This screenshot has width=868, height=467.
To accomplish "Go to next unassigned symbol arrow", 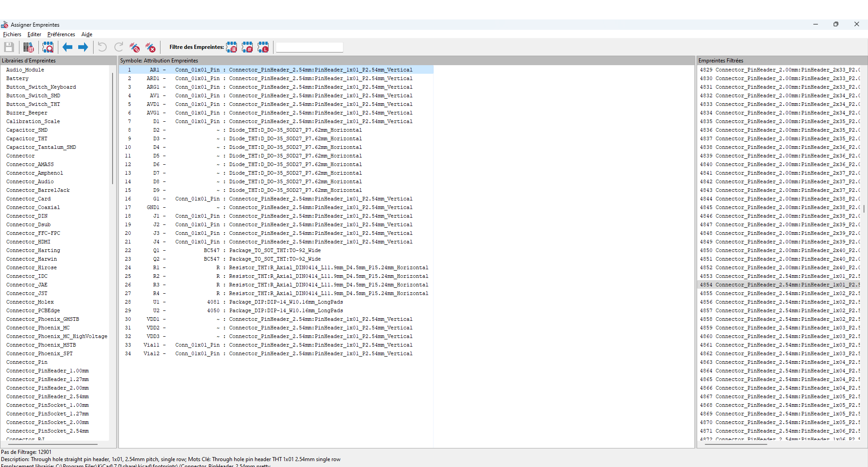I will tap(83, 47).
